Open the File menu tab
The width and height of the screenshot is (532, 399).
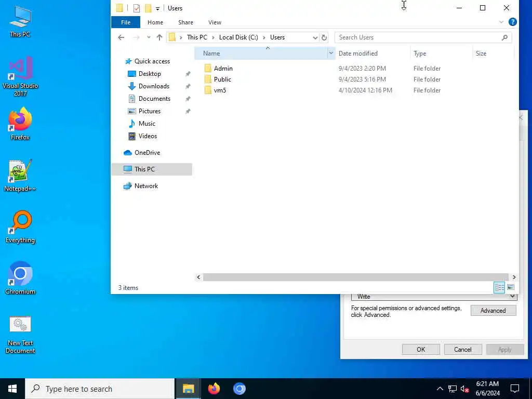tap(126, 22)
